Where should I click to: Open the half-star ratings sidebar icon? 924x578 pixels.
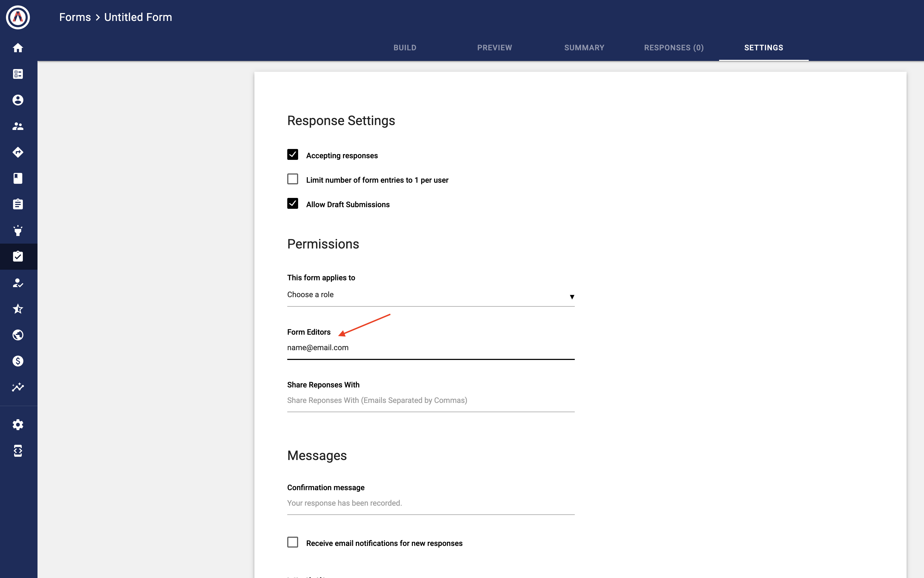point(18,309)
